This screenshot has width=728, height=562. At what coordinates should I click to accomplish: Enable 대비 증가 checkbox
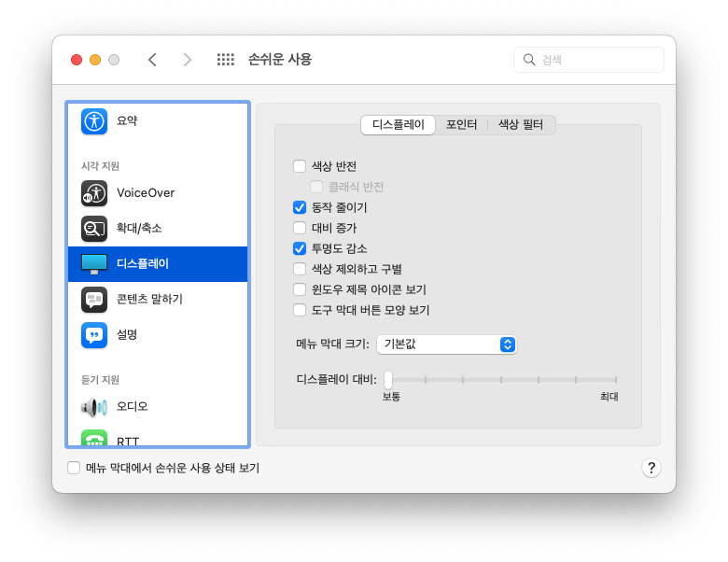[x=300, y=228]
